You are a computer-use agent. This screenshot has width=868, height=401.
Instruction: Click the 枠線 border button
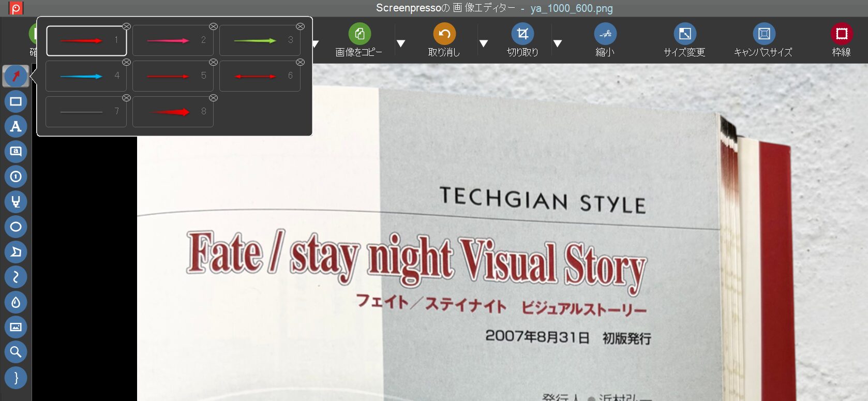842,40
